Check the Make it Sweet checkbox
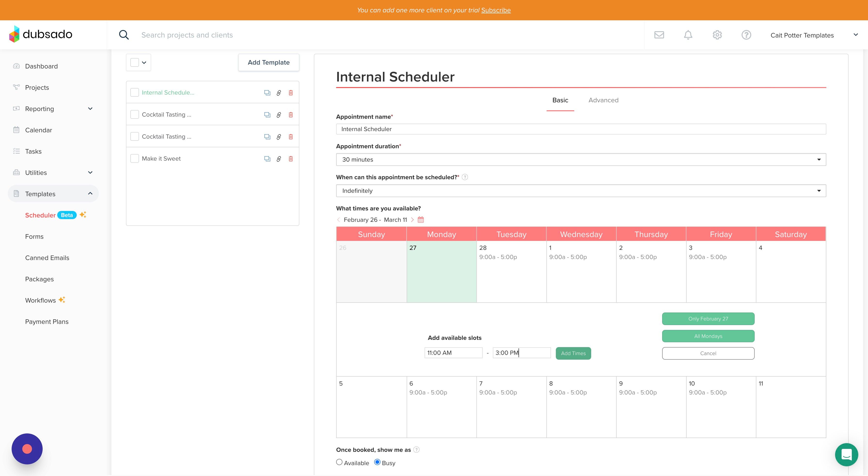This screenshot has height=476, width=868. [134, 159]
